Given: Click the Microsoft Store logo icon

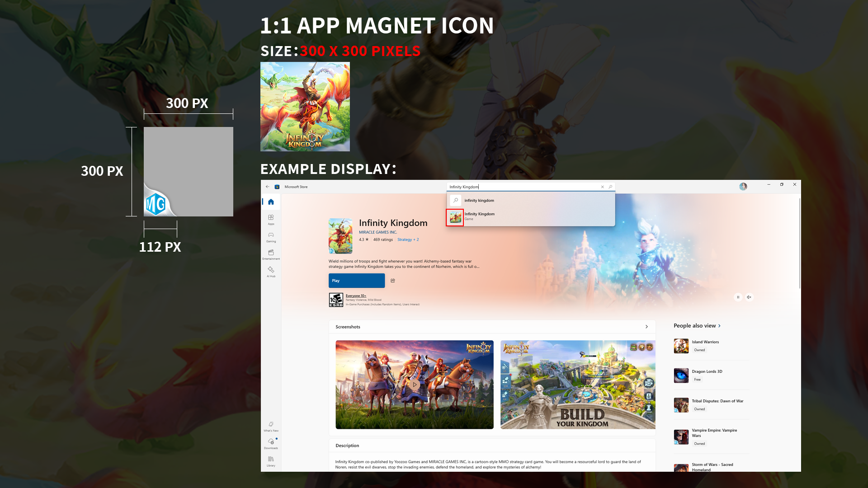Looking at the screenshot, I should click(277, 187).
